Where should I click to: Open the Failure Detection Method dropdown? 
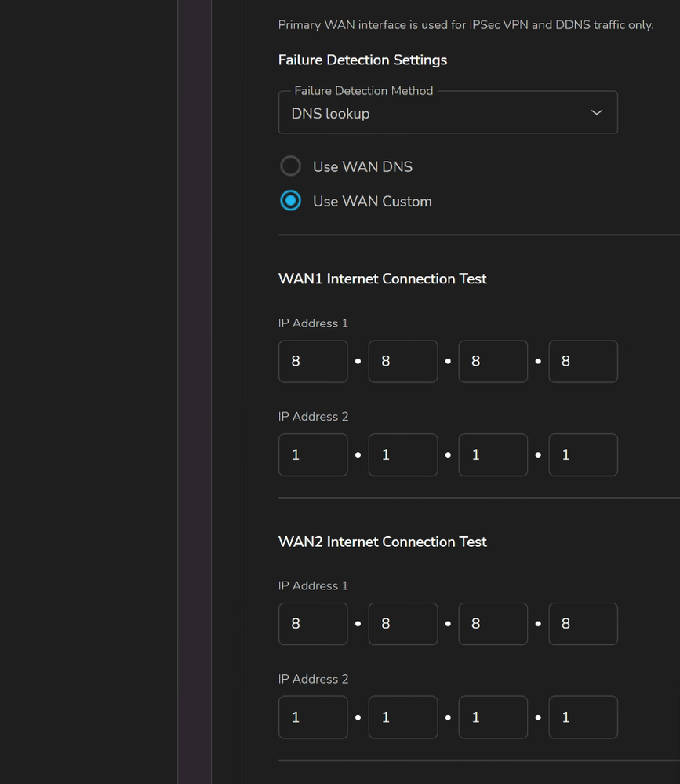pos(439,113)
